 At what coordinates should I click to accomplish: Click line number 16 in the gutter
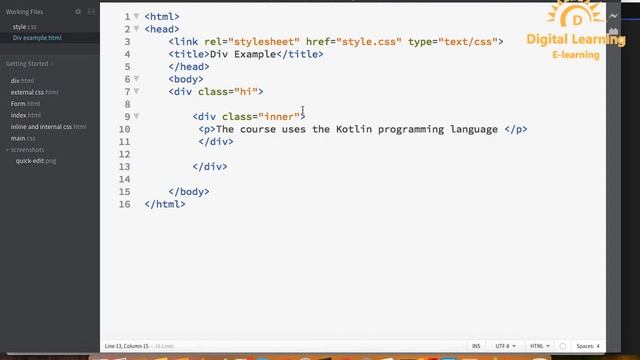click(124, 204)
